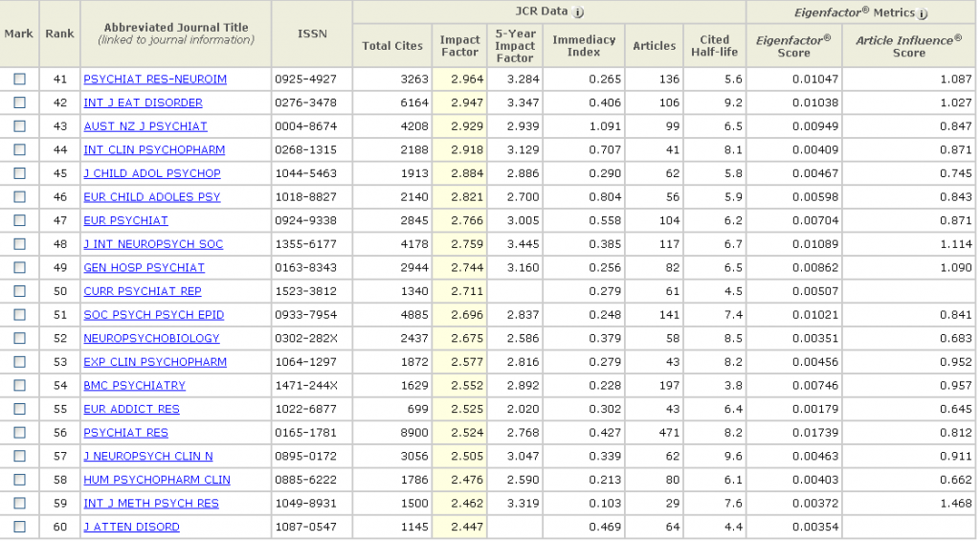Viewport: 980px width, 542px height.
Task: Open the Eigenfactor Metrics info icon
Action: (x=923, y=13)
